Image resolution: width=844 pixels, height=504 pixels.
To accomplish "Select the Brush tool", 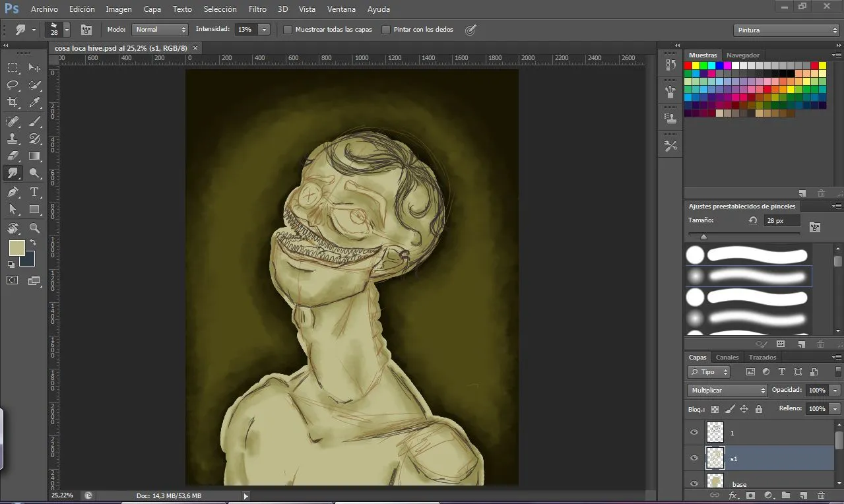I will [34, 121].
